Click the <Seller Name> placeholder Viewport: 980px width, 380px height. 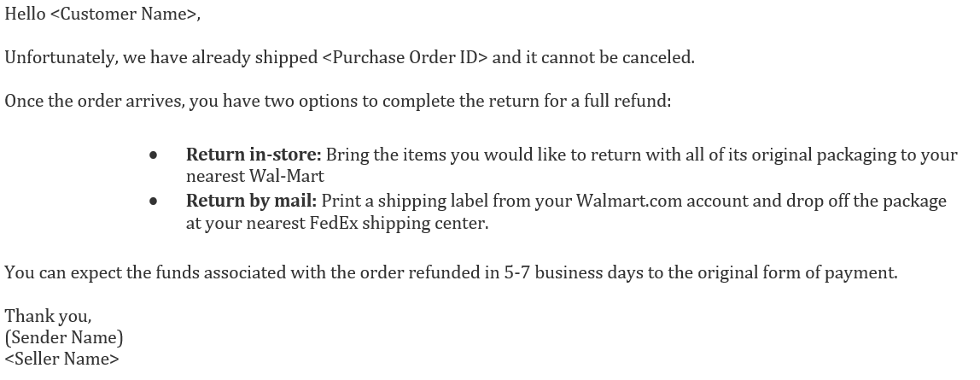point(62,360)
